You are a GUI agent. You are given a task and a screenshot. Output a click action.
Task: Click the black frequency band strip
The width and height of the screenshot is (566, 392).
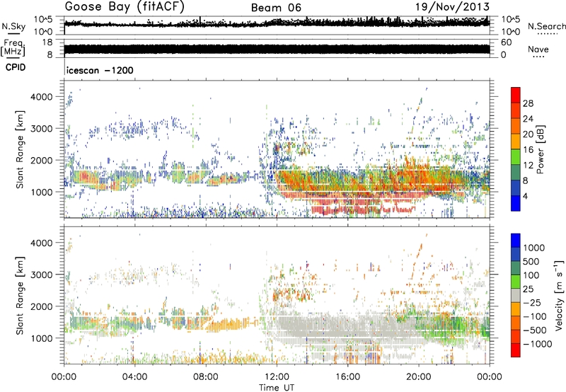[x=277, y=49]
